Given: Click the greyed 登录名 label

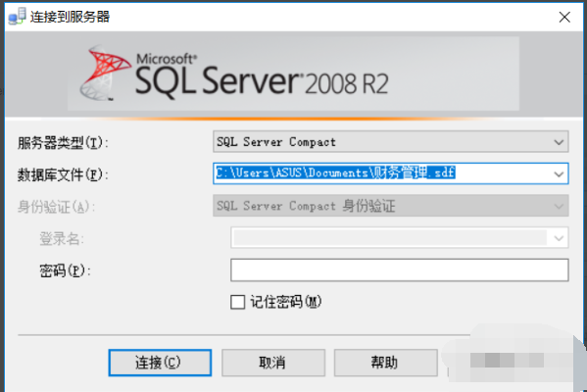Looking at the screenshot, I should coord(62,238).
